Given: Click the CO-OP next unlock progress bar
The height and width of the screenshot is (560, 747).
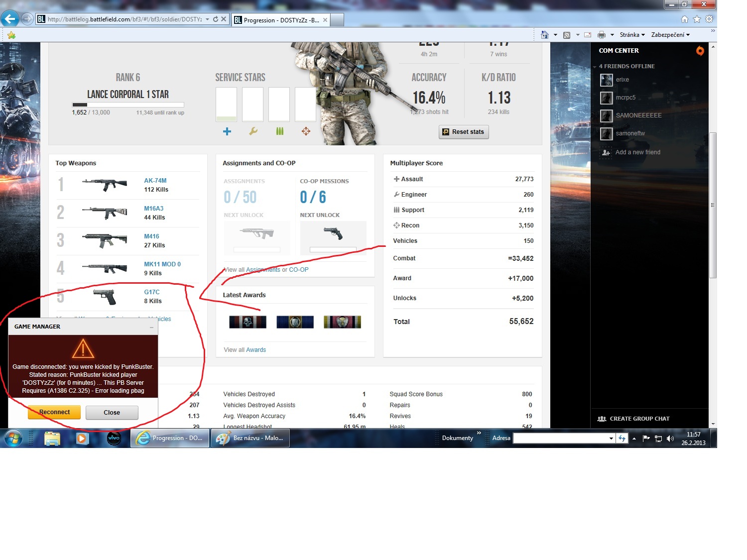Looking at the screenshot, I should pos(333,249).
